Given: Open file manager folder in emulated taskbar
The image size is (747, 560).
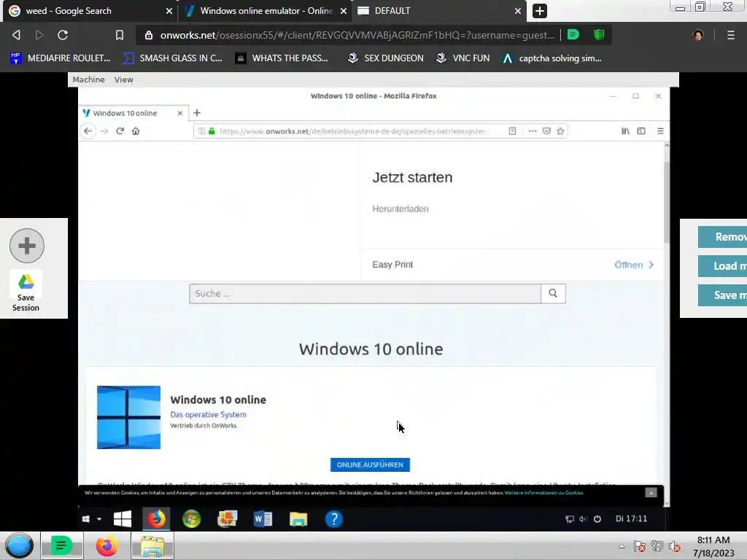Looking at the screenshot, I should click(x=298, y=519).
